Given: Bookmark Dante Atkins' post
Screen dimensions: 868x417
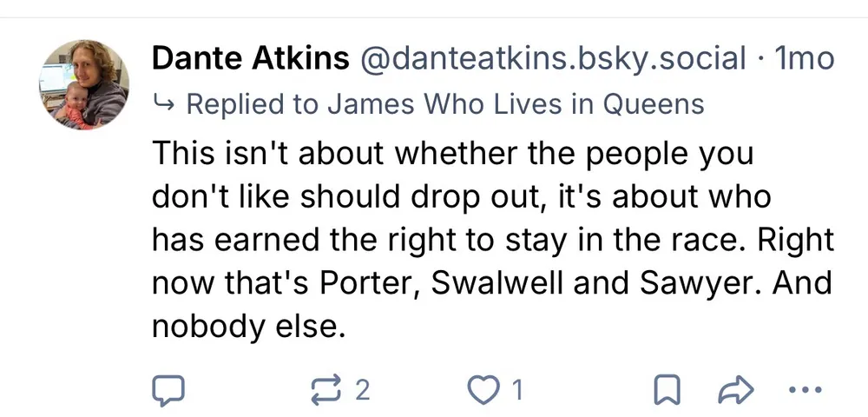Looking at the screenshot, I should click(666, 390).
